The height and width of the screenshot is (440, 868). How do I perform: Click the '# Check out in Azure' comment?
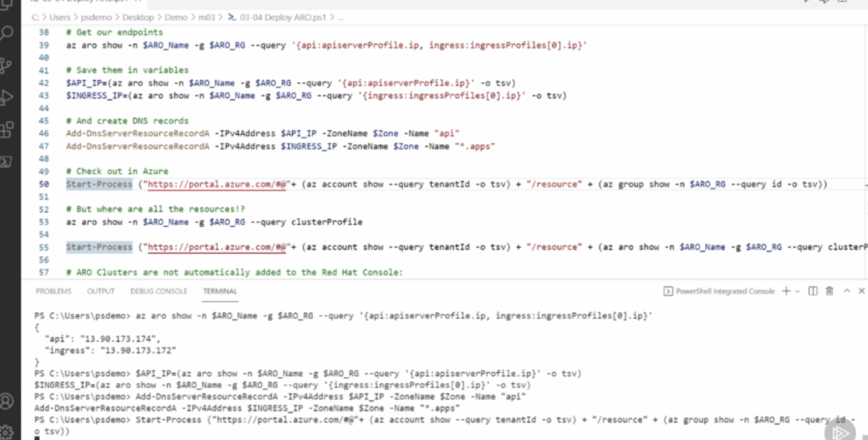(117, 172)
